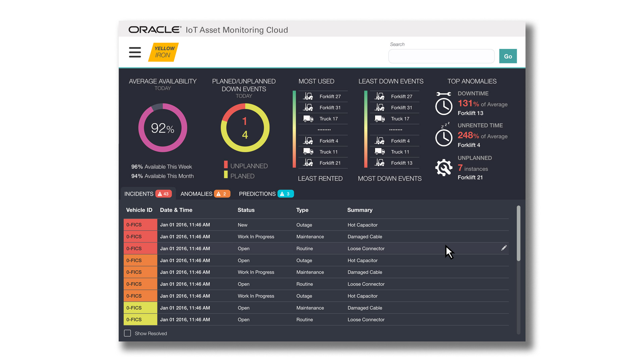Click the 92% availability donut chart
This screenshot has height=362, width=644.
coord(163,128)
